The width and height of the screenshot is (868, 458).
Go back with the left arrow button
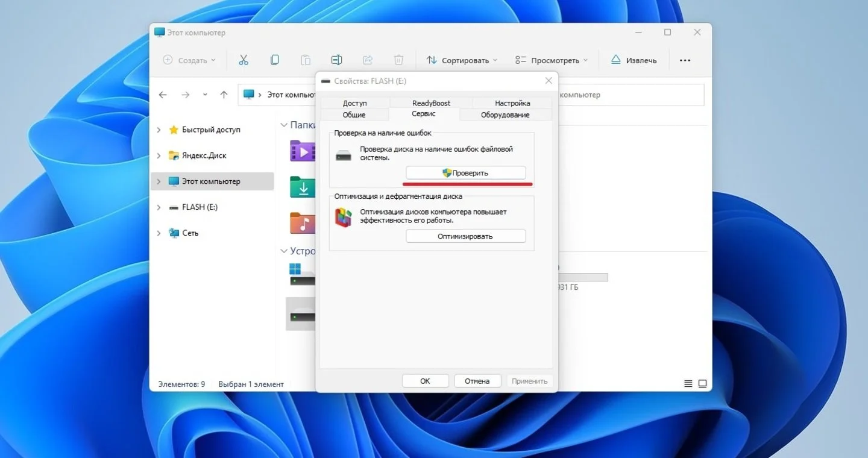click(163, 95)
